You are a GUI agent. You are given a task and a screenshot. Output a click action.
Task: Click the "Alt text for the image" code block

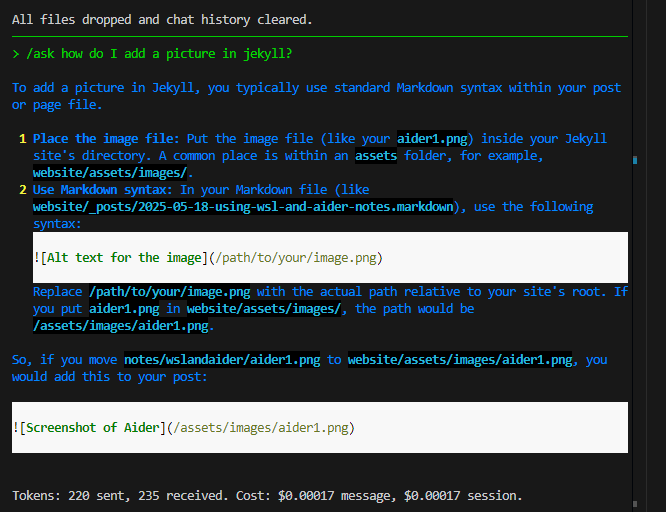[x=208, y=258]
